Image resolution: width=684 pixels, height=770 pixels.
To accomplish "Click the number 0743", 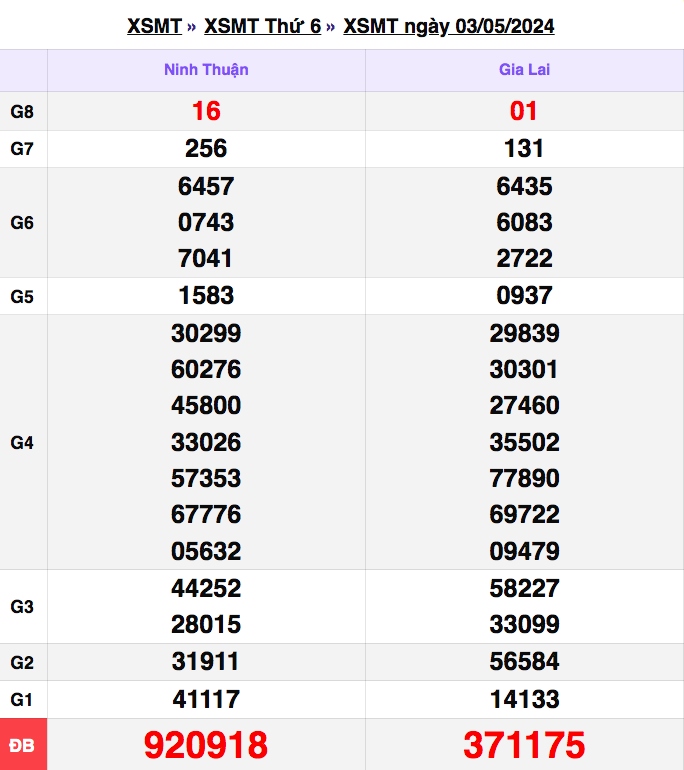I will (x=206, y=222).
